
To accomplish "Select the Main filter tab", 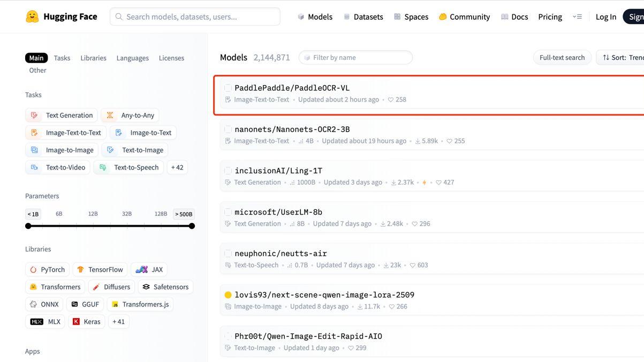I will point(36,58).
